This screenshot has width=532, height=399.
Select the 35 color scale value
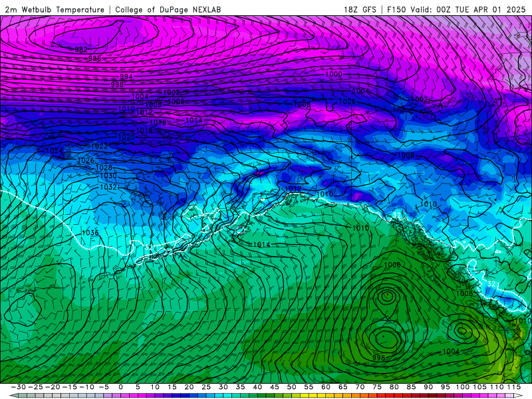pyautogui.click(x=240, y=387)
